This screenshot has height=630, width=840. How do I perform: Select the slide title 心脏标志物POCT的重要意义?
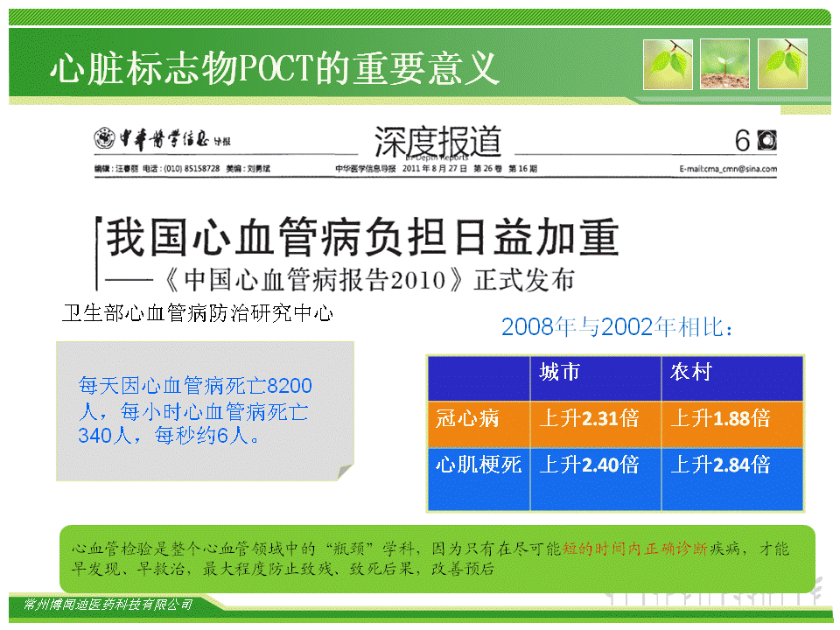[274, 68]
